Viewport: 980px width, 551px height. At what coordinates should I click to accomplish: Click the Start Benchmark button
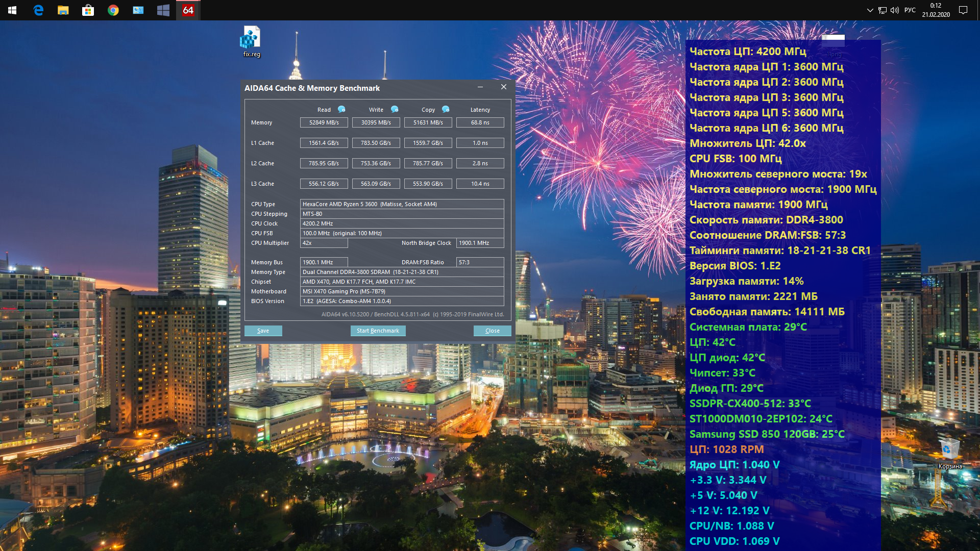click(x=378, y=331)
